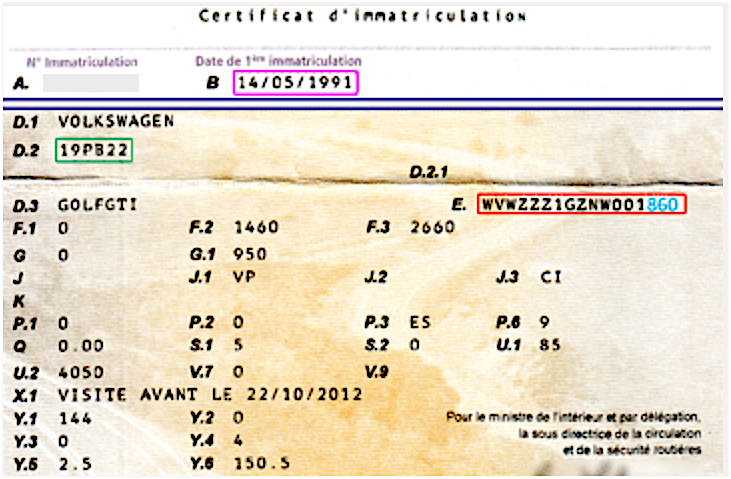This screenshot has height=479, width=731.
Task: Click the P.2 value 0
Action: (238, 322)
